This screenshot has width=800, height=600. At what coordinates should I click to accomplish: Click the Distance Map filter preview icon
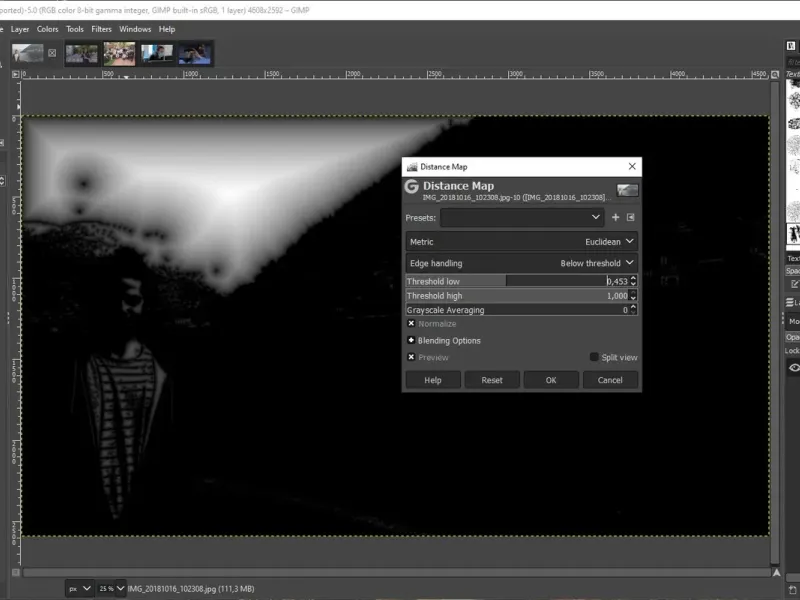627,190
